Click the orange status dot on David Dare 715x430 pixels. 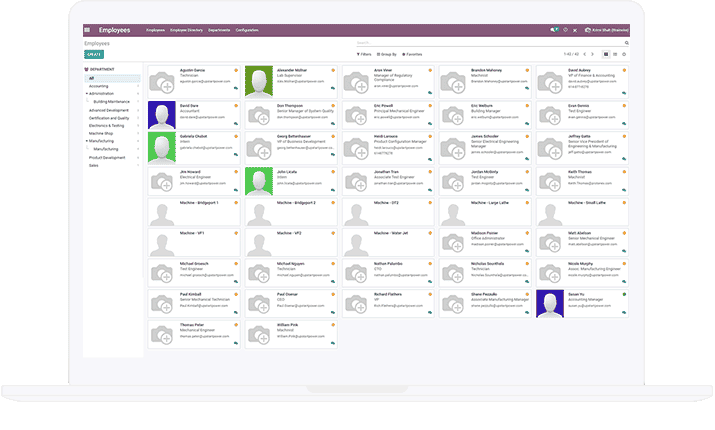tap(235, 103)
